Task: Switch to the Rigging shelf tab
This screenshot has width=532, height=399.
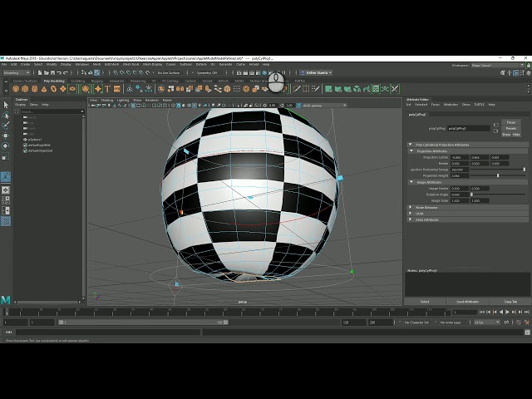Action: click(97, 81)
